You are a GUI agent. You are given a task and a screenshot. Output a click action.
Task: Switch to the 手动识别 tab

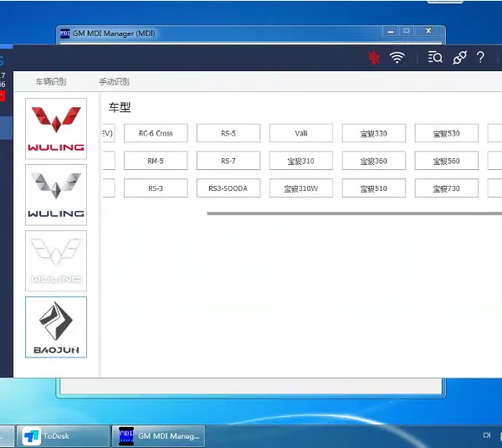coord(114,82)
